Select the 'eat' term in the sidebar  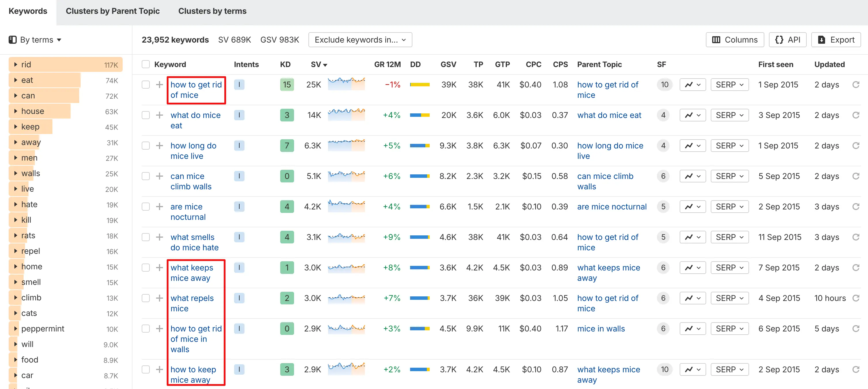click(27, 80)
